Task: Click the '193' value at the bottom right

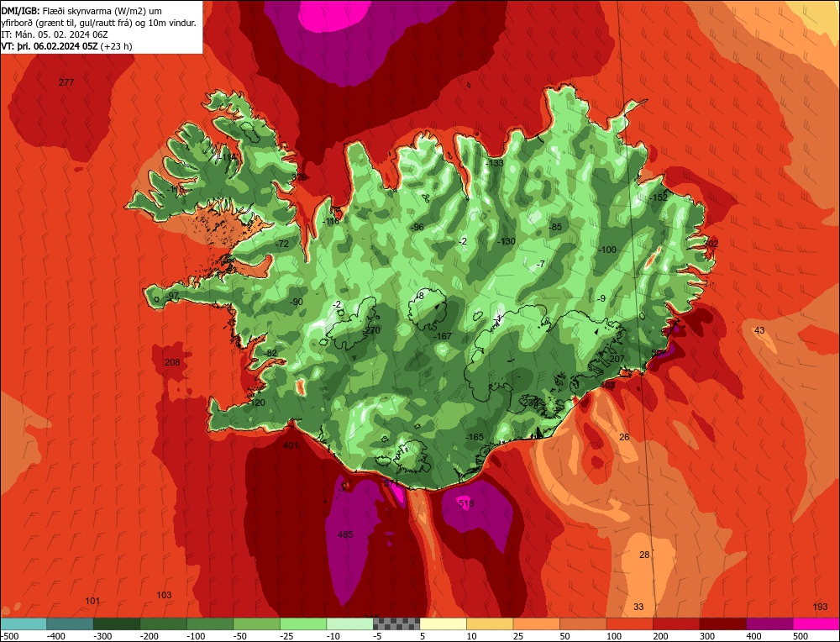Action: pyautogui.click(x=820, y=607)
